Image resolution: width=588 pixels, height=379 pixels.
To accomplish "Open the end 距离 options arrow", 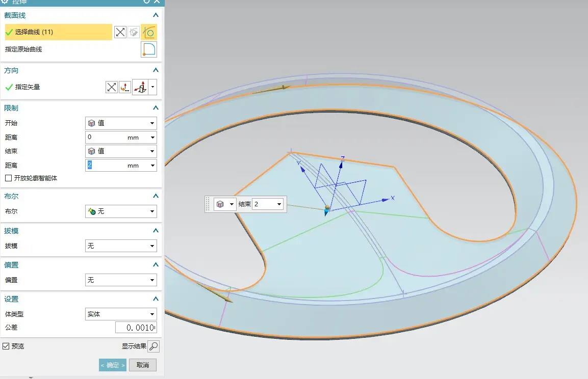I will point(152,166).
